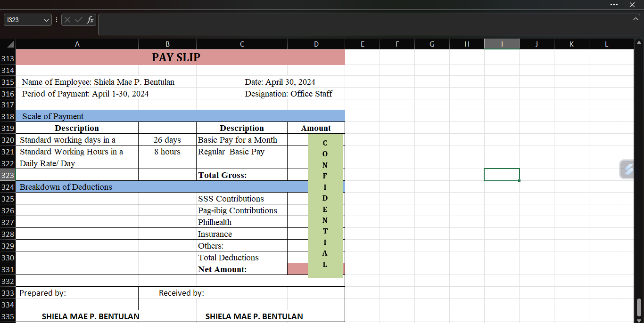Click the PAY SLIP title cell
644x323 pixels.
point(180,57)
